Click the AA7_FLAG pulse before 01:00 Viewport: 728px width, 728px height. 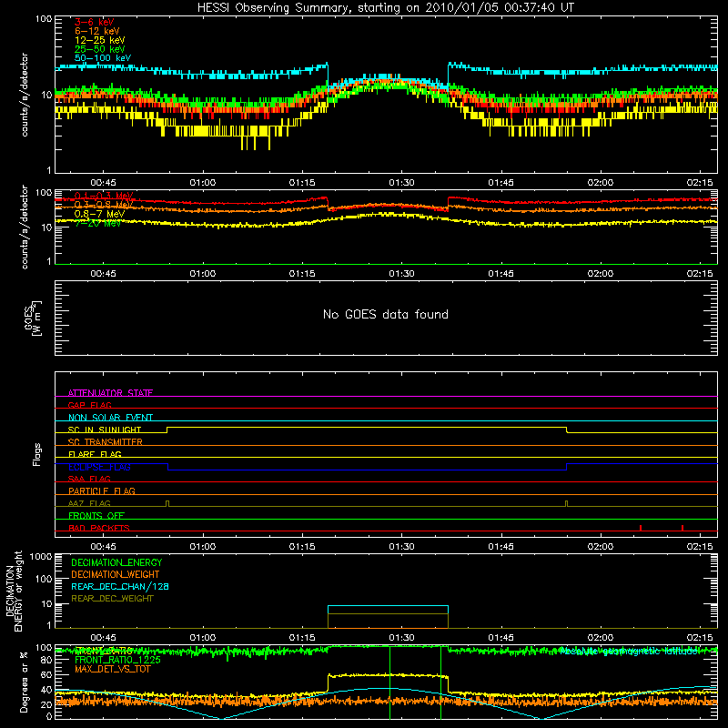tap(167, 504)
